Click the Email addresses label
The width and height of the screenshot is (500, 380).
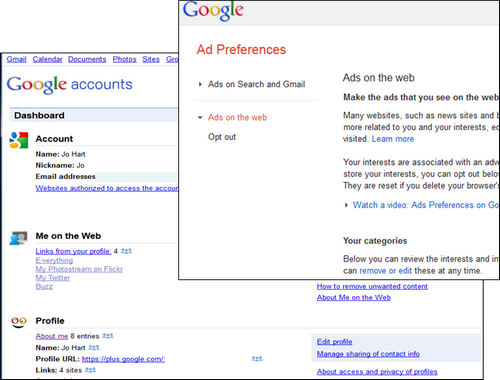(65, 176)
